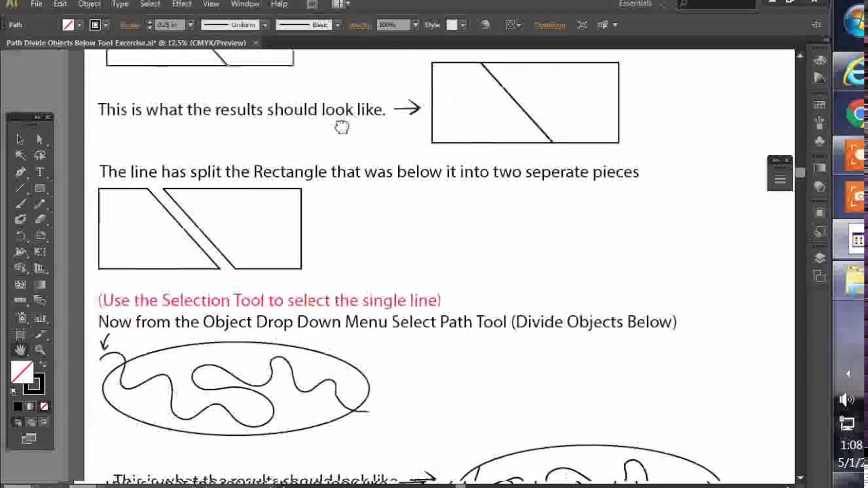
Task: Set paint to None
Action: [x=44, y=407]
